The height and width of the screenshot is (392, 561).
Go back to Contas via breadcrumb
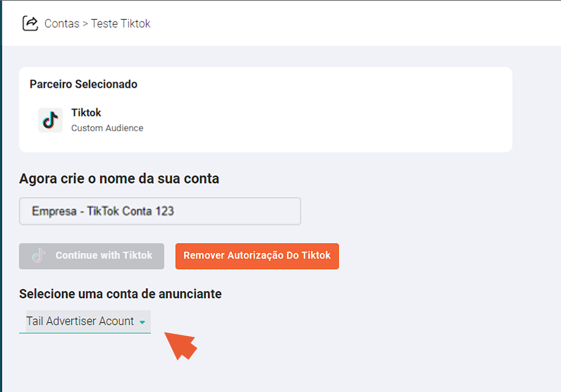pos(62,23)
